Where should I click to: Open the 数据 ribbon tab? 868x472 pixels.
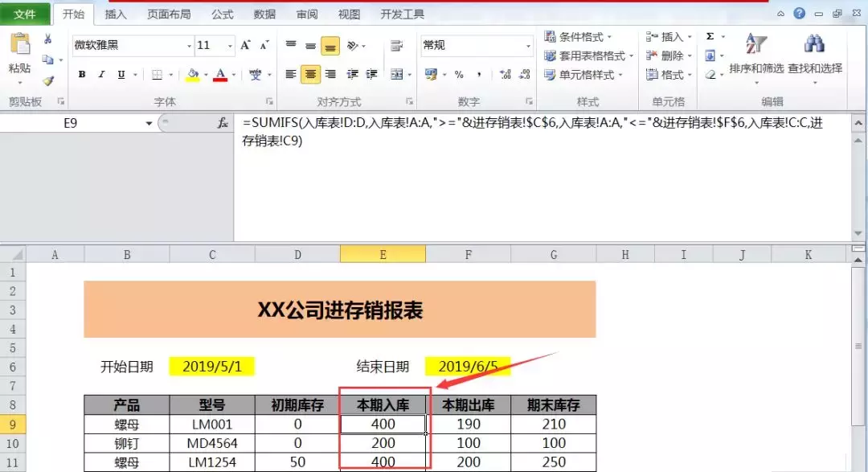click(x=264, y=14)
